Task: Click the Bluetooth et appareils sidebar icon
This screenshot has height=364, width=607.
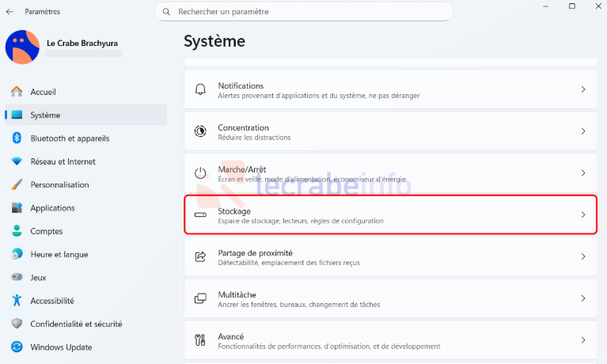Action: pos(17,138)
